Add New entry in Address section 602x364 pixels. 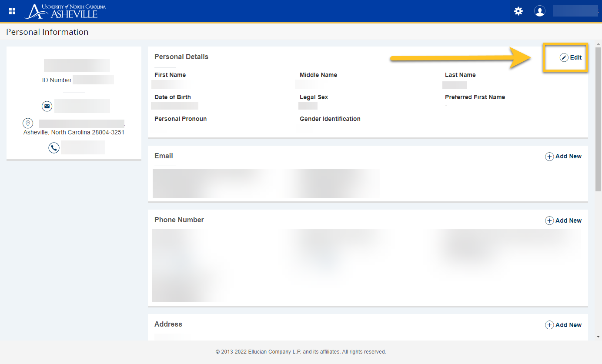tap(563, 325)
